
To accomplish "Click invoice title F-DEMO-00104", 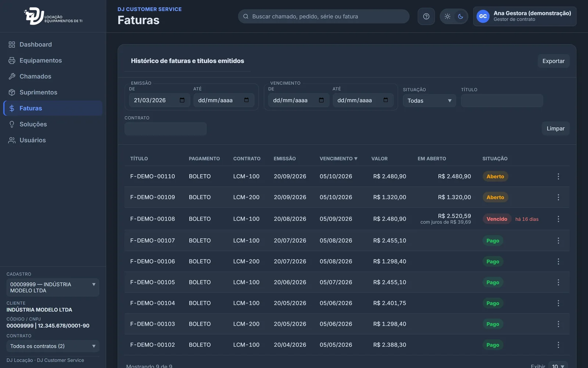I will (153, 303).
